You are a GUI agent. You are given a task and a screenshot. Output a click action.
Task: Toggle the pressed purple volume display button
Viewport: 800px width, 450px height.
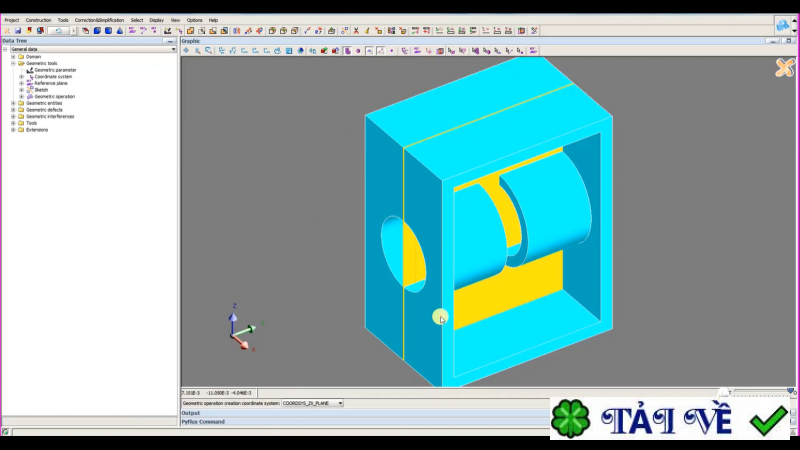[x=347, y=51]
